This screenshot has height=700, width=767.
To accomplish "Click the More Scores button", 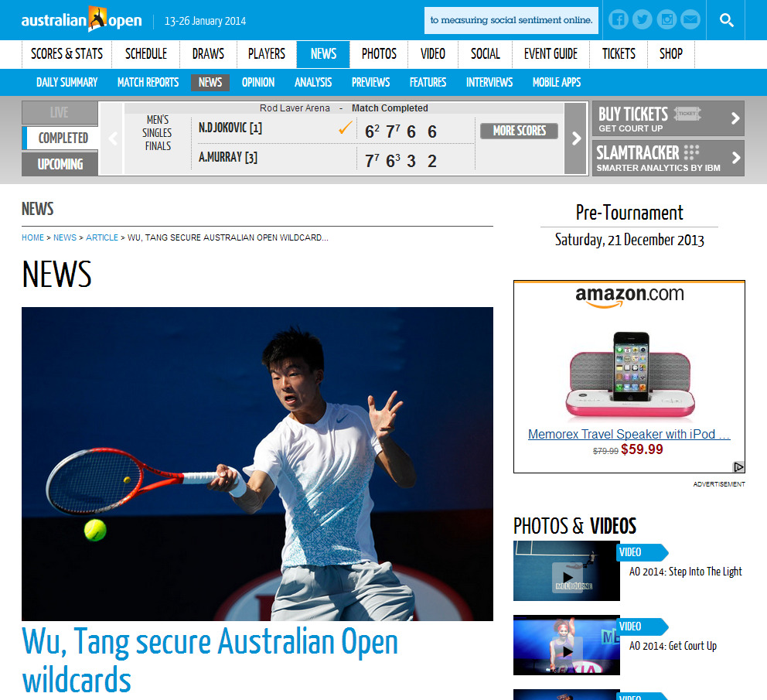I will [x=519, y=131].
